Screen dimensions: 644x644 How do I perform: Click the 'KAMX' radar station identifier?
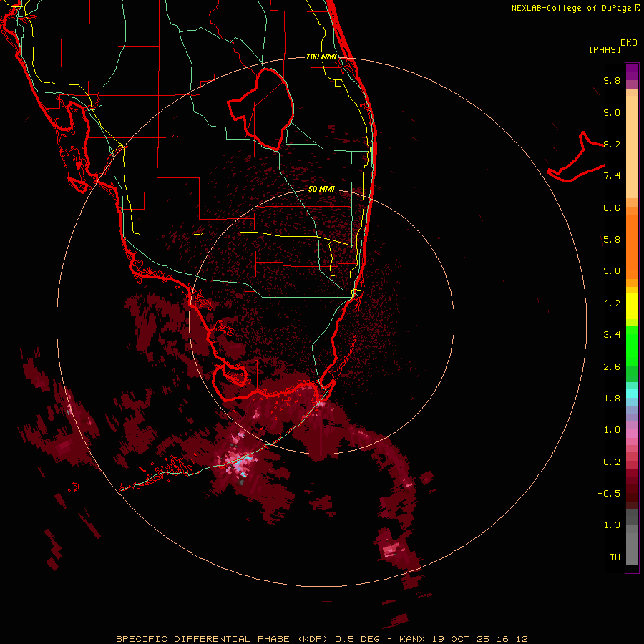pos(413,639)
